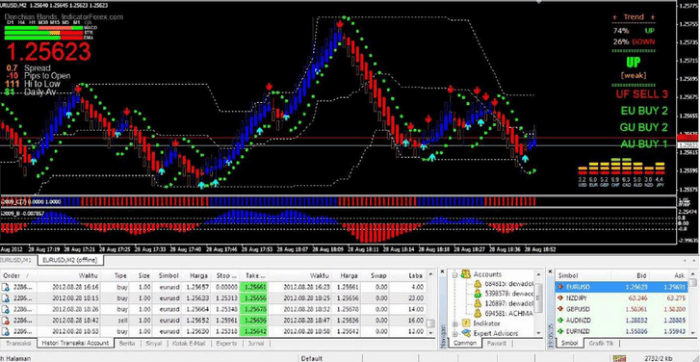Click the order icon in the 18:53 row

pyautogui.click(x=6, y=332)
